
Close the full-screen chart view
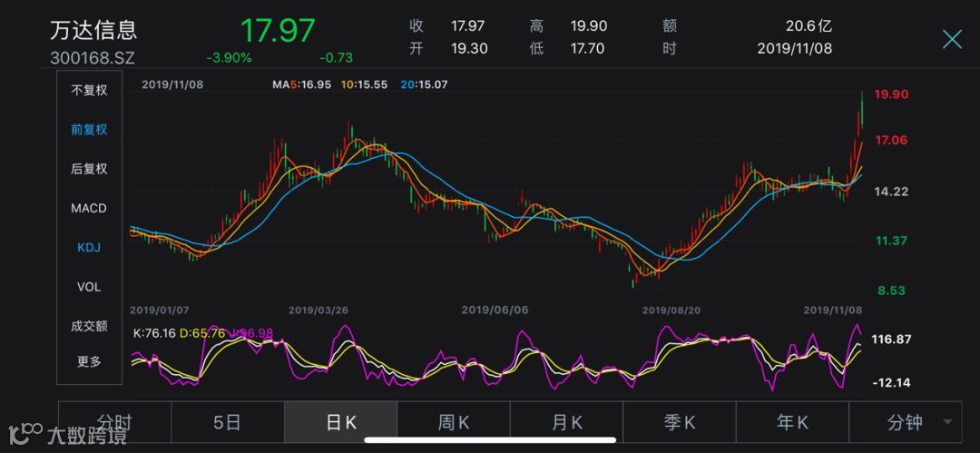click(x=952, y=39)
